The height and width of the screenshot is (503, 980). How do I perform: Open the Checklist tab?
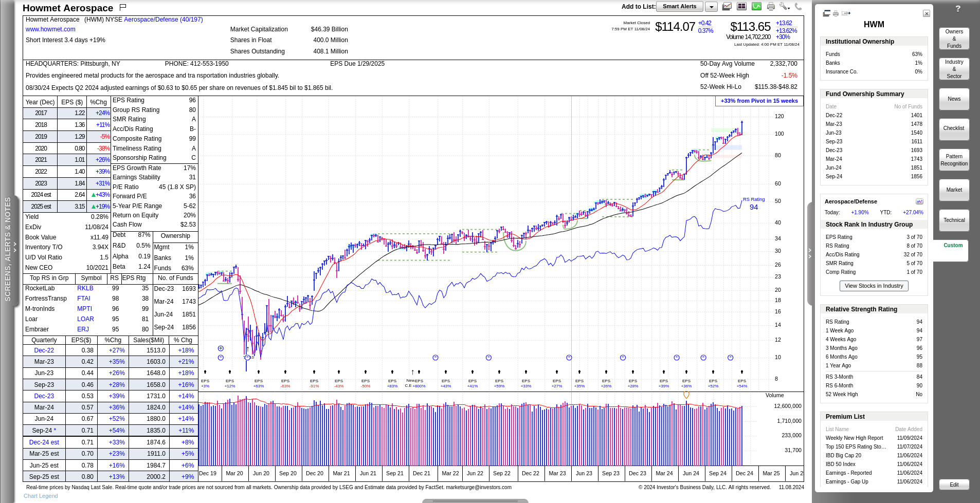[x=954, y=128]
